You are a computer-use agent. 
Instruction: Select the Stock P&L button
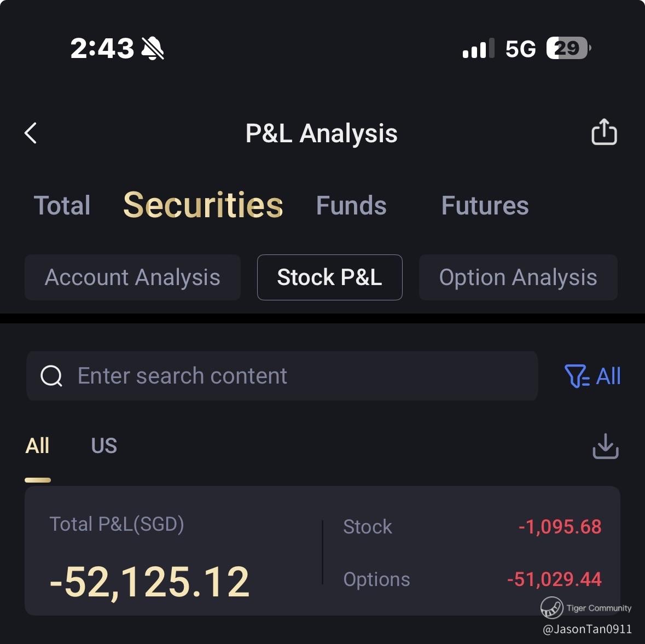[329, 277]
